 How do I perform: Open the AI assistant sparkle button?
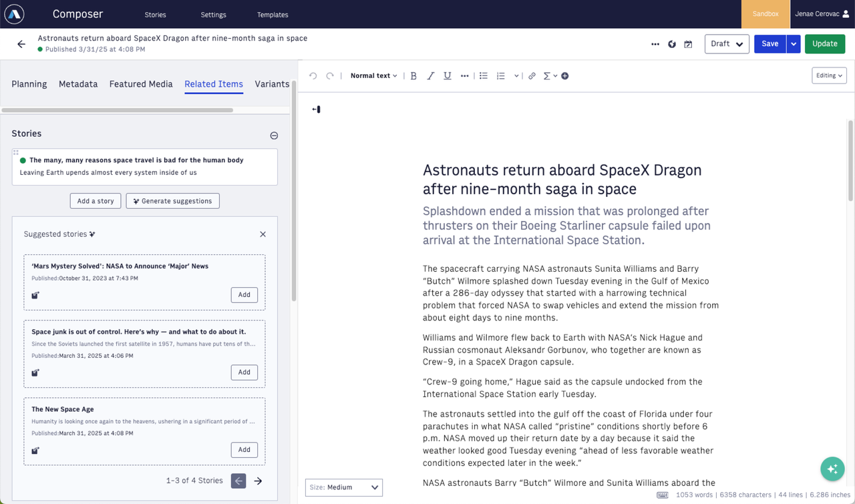[x=832, y=469]
